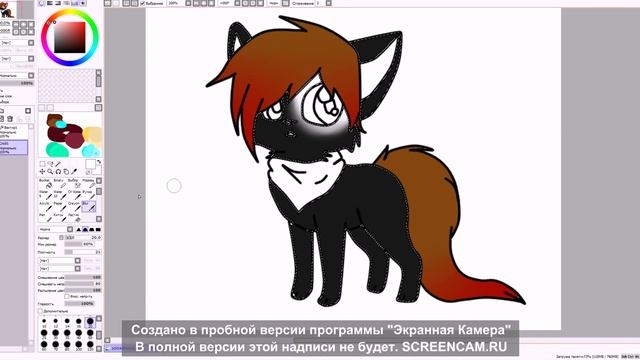Choose the Ластик eraser tool
Image resolution: width=640 pixels, height=360 pixels.
pyautogui.click(x=74, y=218)
